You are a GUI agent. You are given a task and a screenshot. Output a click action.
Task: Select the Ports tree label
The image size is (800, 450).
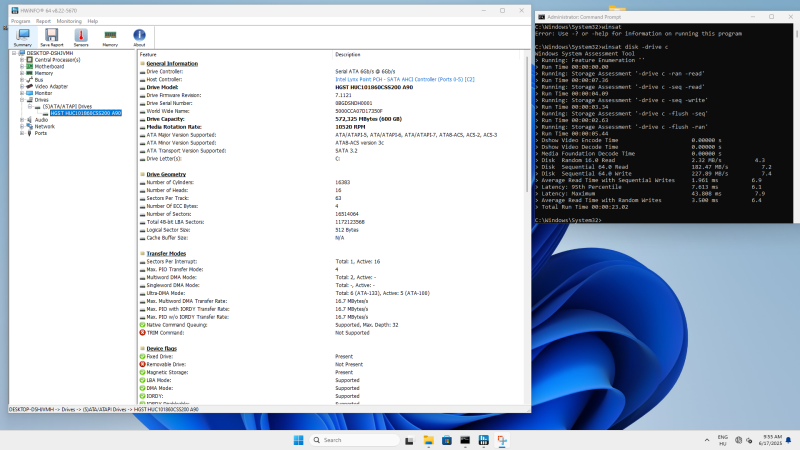[41, 133]
